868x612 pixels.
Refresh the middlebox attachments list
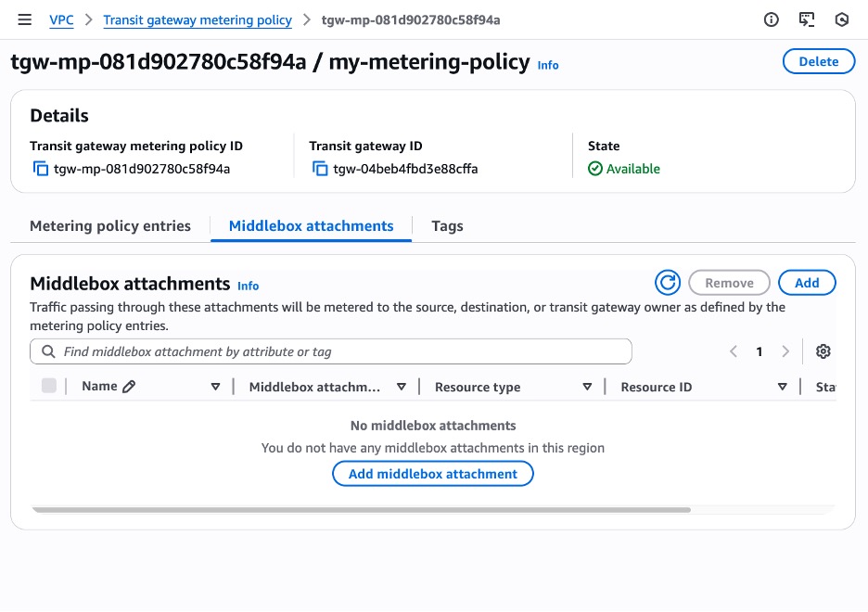pos(667,283)
